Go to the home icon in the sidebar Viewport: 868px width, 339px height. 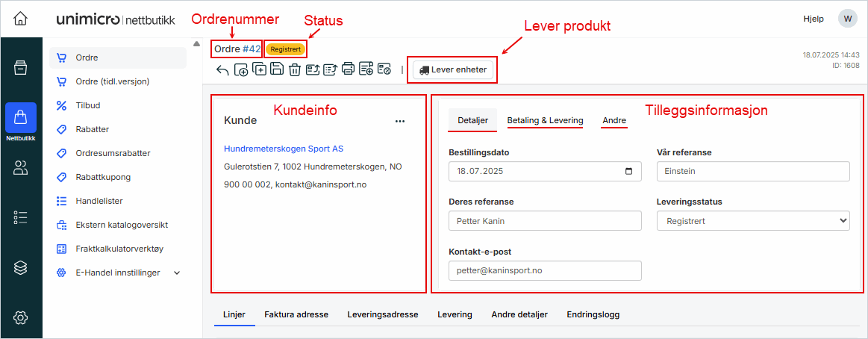21,19
